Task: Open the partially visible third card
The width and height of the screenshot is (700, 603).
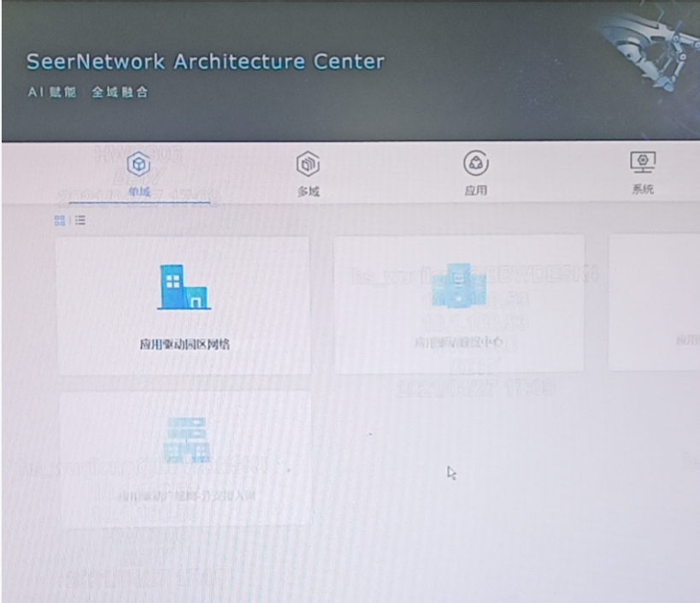Action: click(x=655, y=303)
